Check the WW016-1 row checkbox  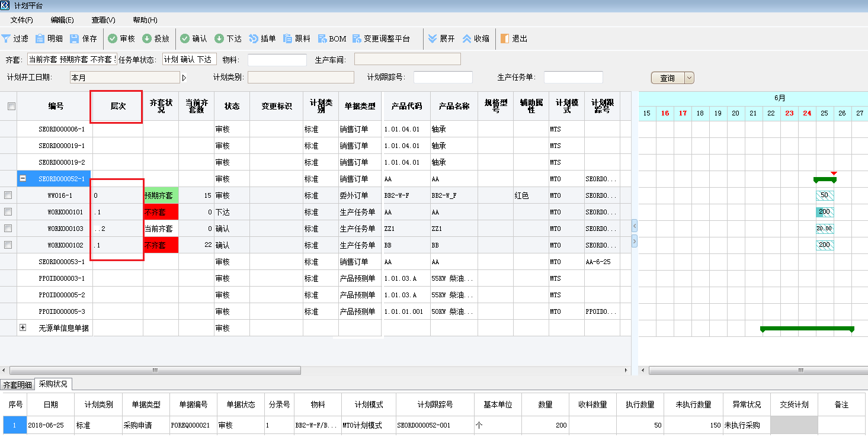(8, 195)
